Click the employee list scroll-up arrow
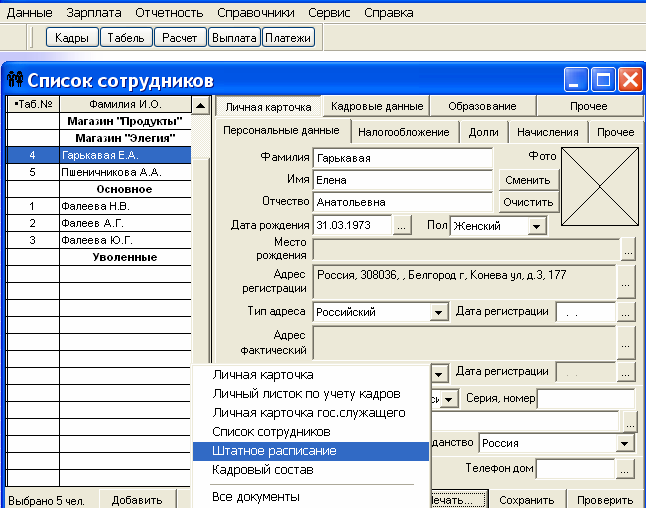Viewport: 646px width, 508px height. click(201, 105)
